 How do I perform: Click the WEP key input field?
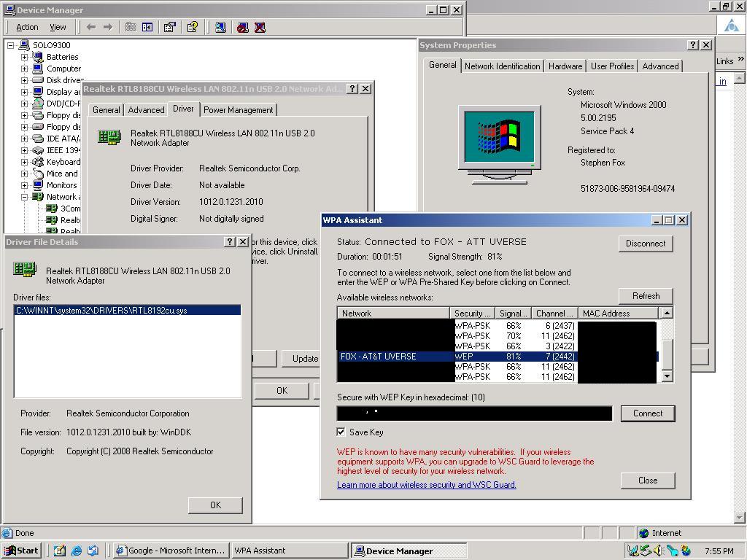tap(474, 413)
